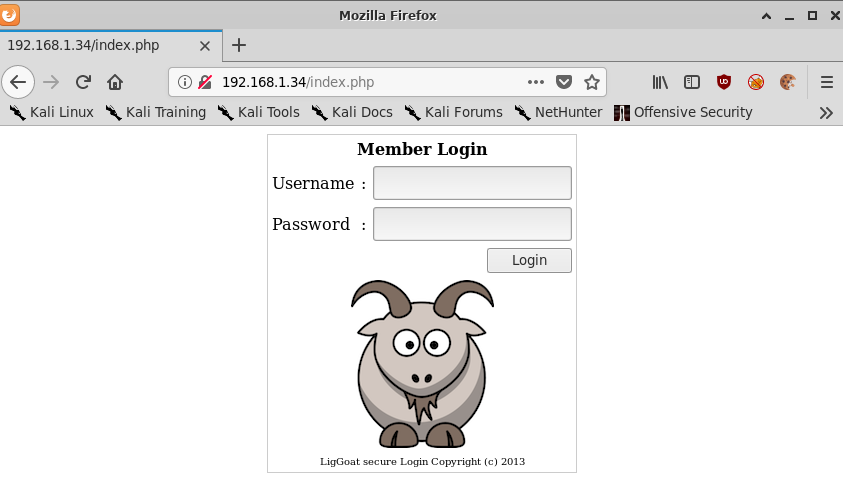The image size is (843, 501).
Task: Click the Back navigation arrow
Action: tap(18, 82)
